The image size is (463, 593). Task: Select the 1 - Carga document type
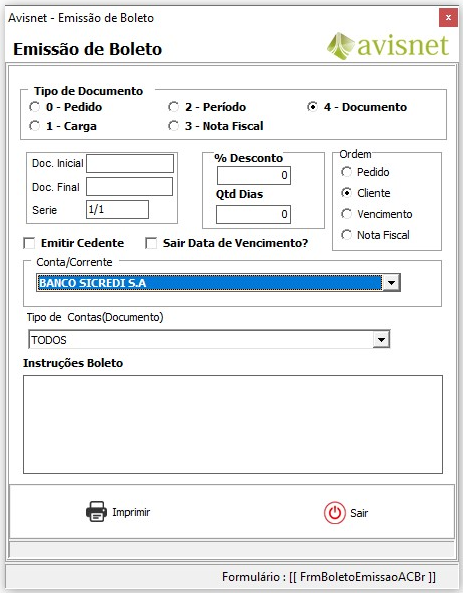coord(34,126)
